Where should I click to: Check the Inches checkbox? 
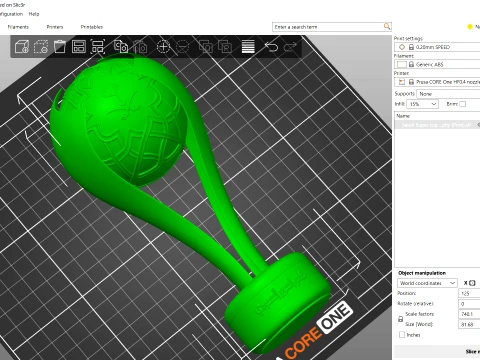click(402, 334)
